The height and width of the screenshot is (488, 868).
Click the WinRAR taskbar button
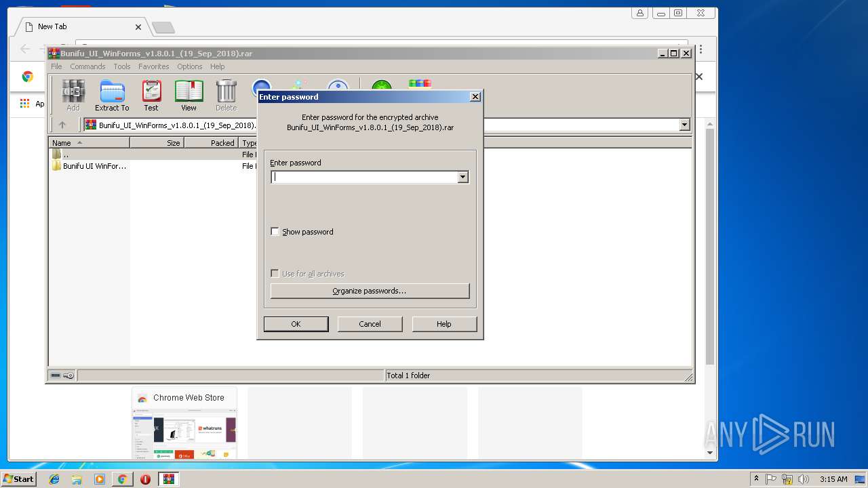[168, 479]
